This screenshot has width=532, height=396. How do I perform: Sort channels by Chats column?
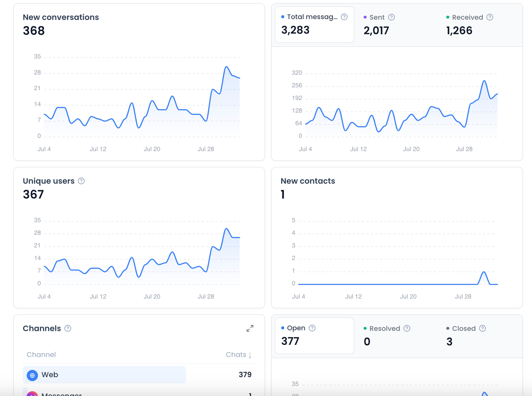(x=239, y=355)
